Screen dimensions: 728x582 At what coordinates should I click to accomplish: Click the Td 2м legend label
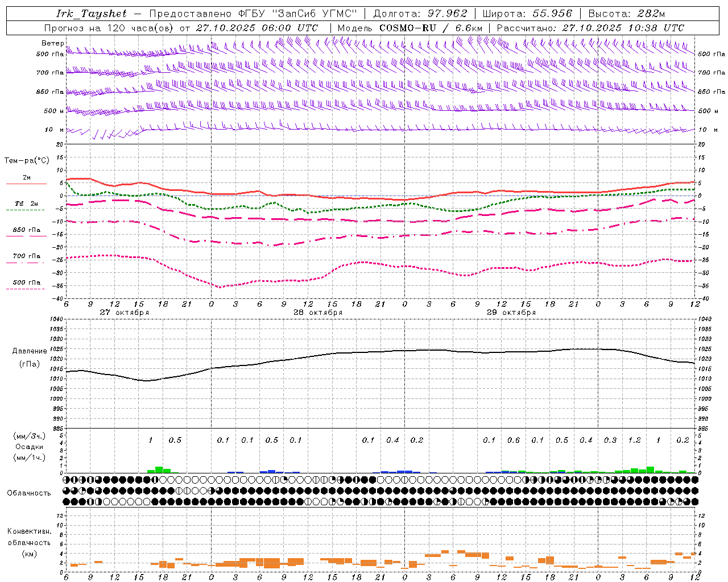[27, 203]
